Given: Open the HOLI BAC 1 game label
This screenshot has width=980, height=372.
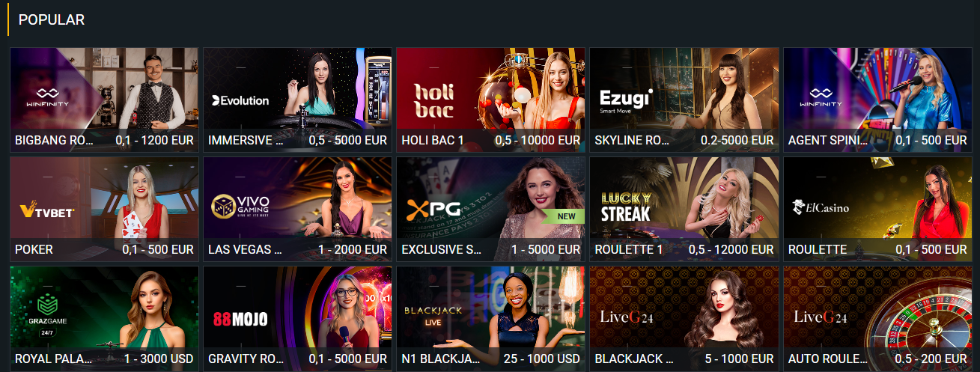Looking at the screenshot, I should click(x=433, y=140).
